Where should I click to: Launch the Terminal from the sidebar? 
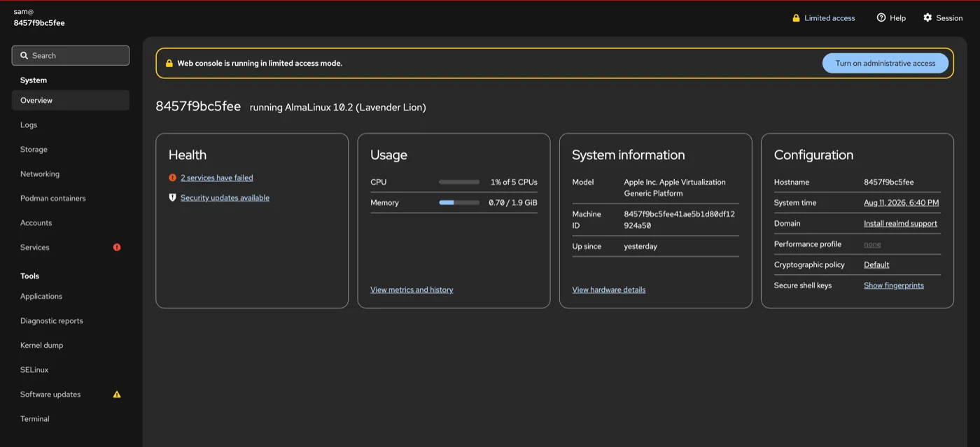click(71, 418)
